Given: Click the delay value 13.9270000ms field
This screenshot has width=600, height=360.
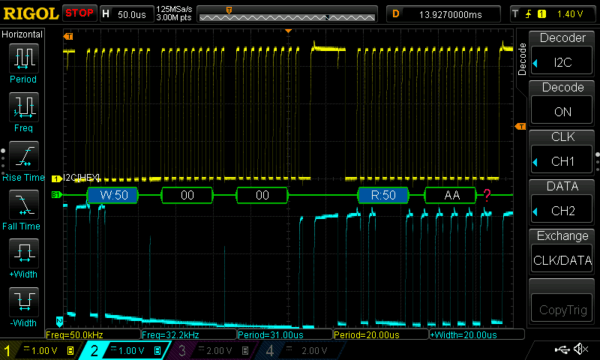Looking at the screenshot, I should (x=450, y=15).
